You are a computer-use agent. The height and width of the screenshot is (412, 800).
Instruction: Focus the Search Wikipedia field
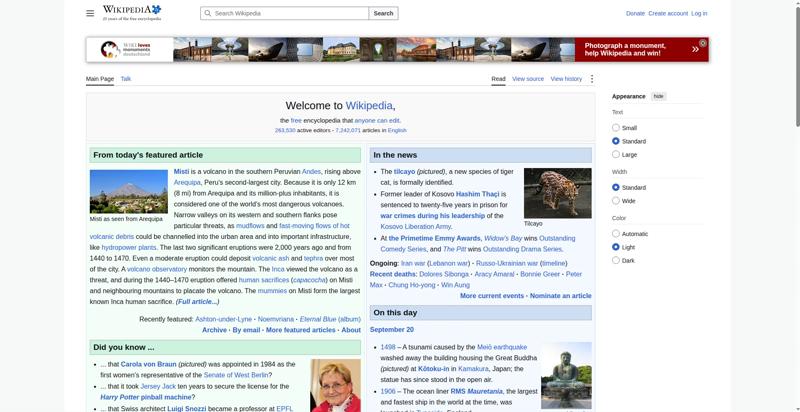[285, 13]
